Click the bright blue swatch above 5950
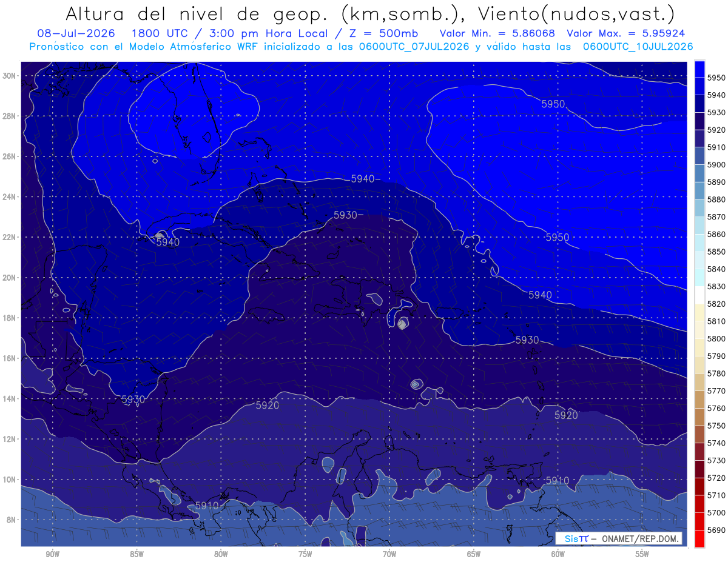This screenshot has height=562, width=728. [x=699, y=69]
